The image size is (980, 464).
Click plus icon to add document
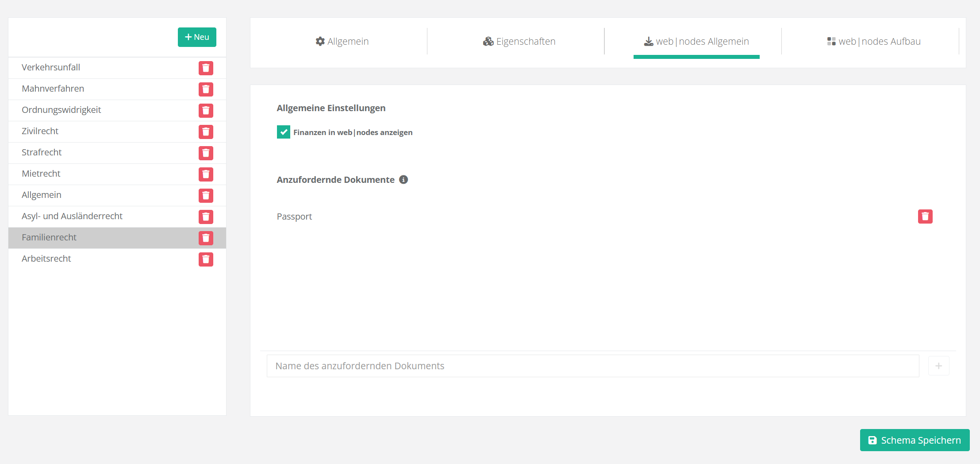938,366
